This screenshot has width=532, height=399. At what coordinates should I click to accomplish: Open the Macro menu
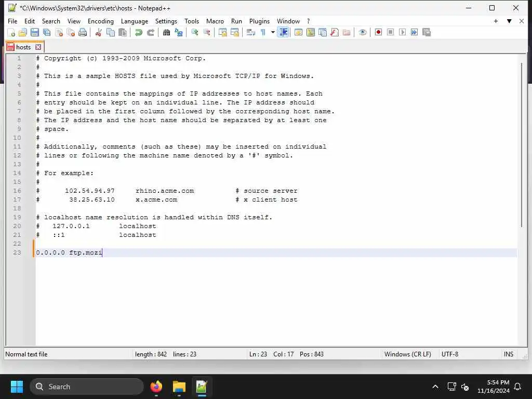click(x=215, y=21)
